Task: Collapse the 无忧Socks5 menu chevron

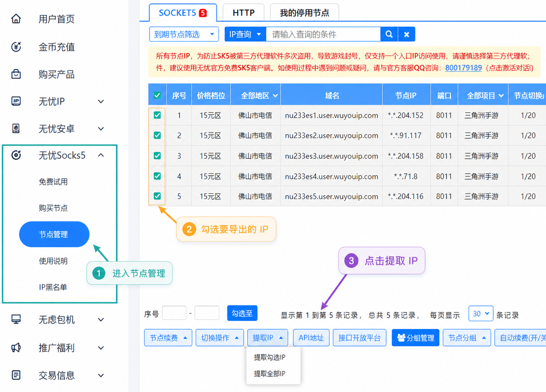Action: (101, 155)
